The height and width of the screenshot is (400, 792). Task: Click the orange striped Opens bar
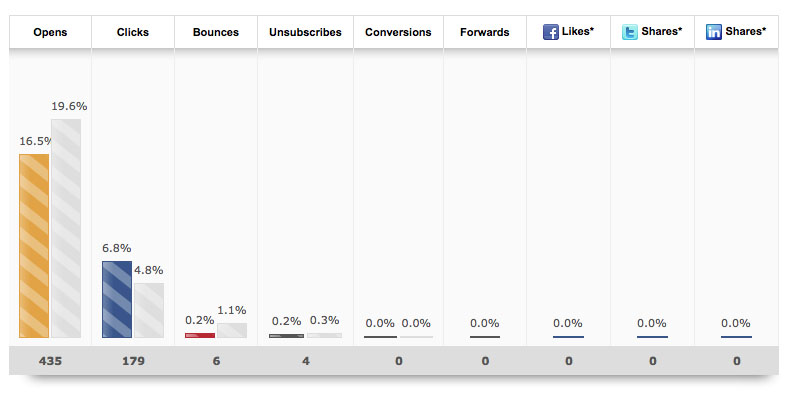coord(34,245)
